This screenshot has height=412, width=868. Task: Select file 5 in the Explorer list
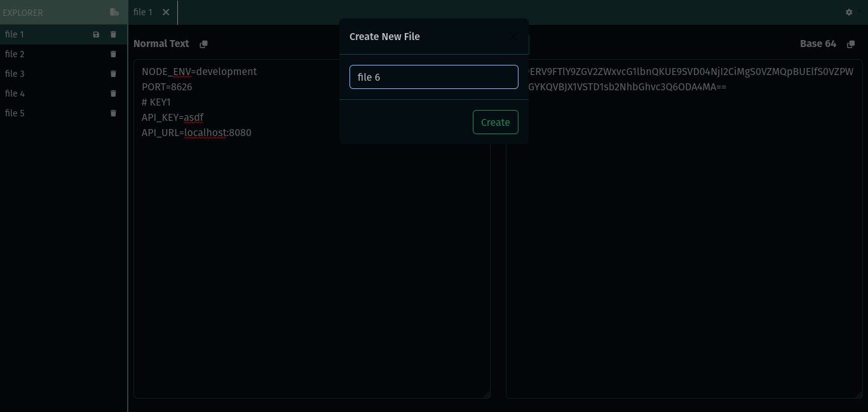click(x=15, y=113)
